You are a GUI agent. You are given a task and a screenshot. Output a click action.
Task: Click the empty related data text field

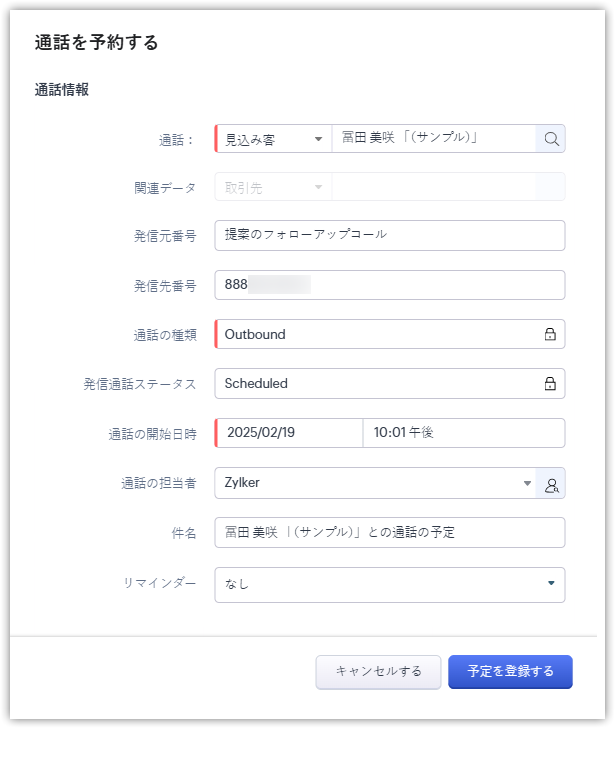[432, 187]
